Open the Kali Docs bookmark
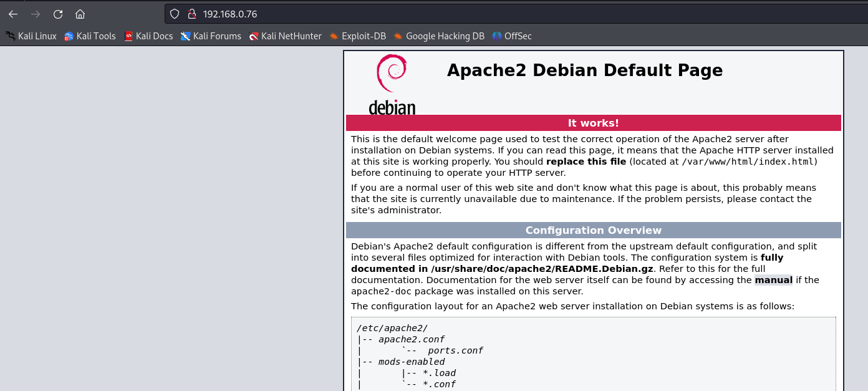This screenshot has height=391, width=868. [148, 36]
